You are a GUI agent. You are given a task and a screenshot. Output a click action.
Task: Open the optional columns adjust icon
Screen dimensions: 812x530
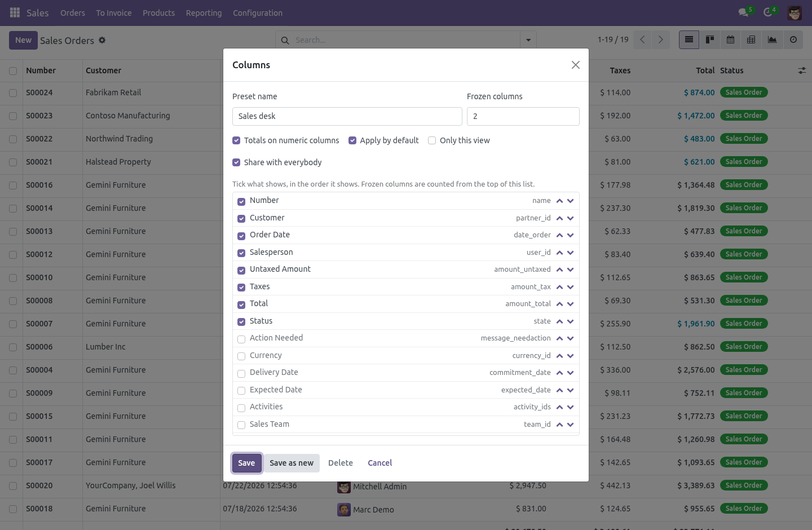[802, 70]
